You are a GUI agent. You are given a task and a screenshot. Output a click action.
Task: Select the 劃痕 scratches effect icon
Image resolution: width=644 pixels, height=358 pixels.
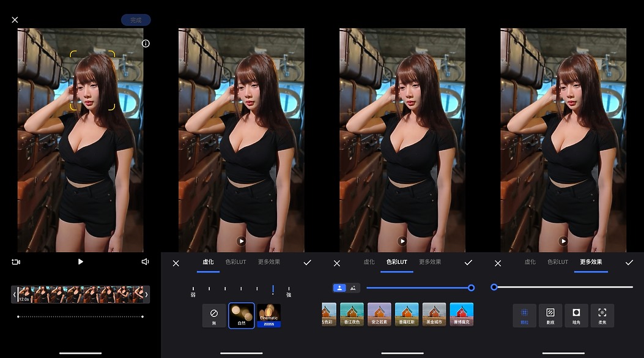point(550,316)
